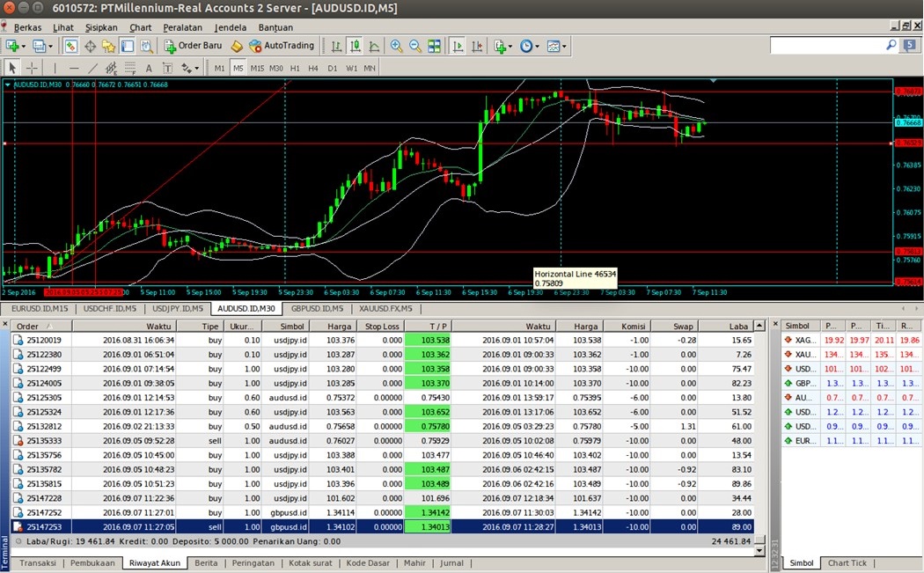924x573 pixels.
Task: Expand the Arrows drawing tool dropdown
Action: click(197, 69)
